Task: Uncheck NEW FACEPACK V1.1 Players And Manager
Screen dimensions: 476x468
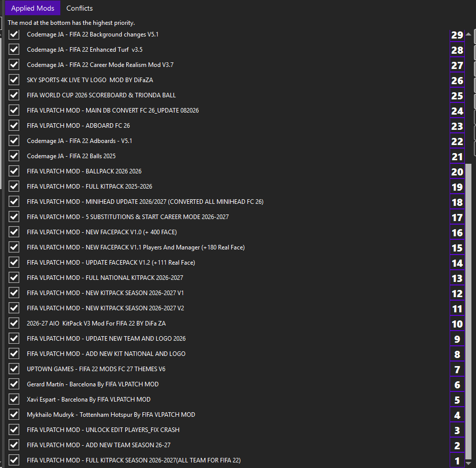Action: pos(14,247)
